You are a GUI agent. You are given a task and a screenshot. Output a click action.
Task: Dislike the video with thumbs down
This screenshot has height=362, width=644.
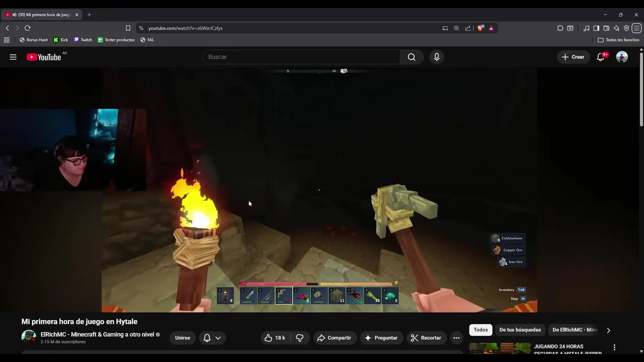coord(300,338)
